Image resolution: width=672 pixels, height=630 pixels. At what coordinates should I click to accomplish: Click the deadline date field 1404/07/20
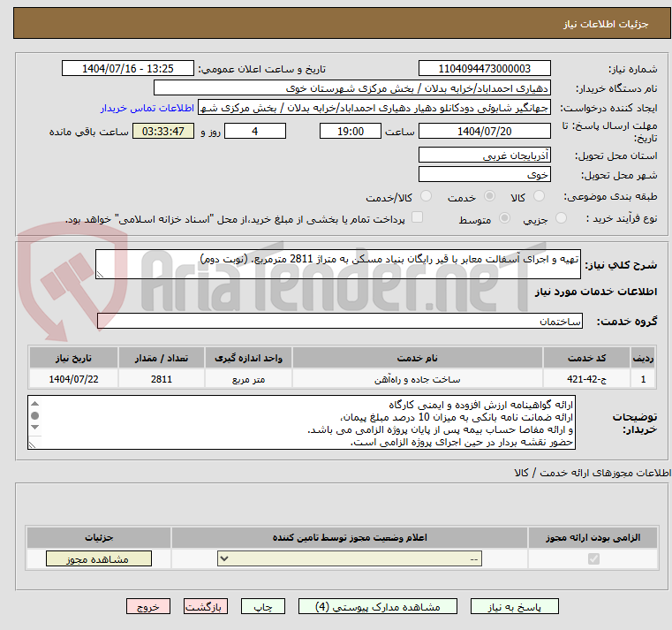click(x=484, y=132)
